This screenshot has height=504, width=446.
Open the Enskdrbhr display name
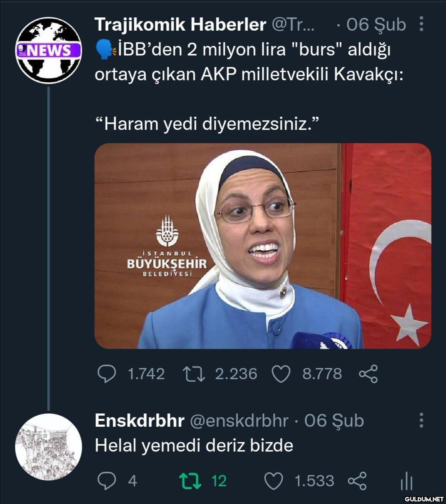coord(140,420)
